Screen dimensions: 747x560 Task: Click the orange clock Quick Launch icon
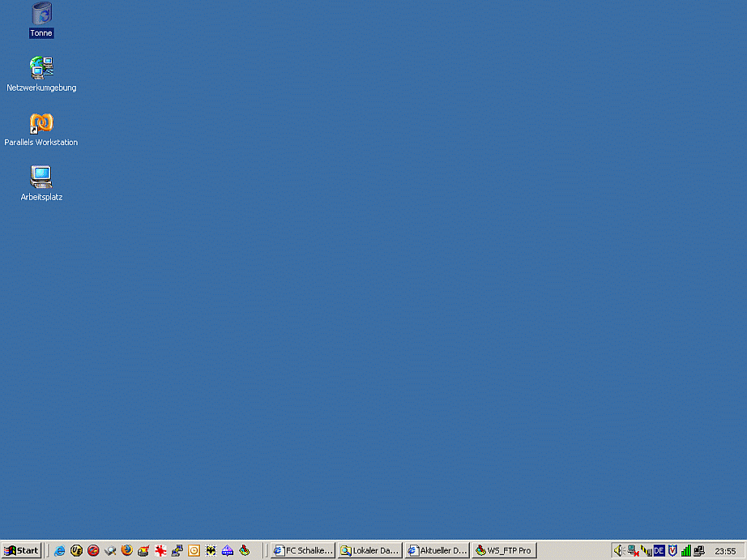point(194,550)
